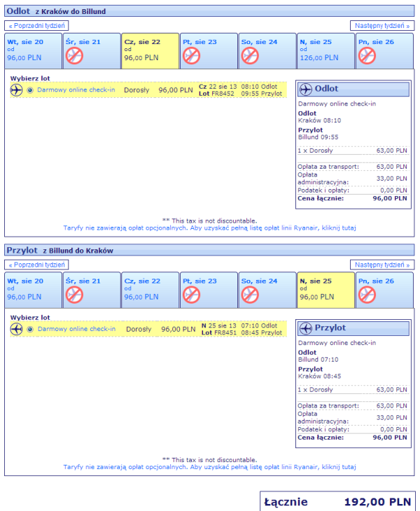Choose return tab Wt, sie 20
This screenshot has width=420, height=511.
click(x=33, y=290)
